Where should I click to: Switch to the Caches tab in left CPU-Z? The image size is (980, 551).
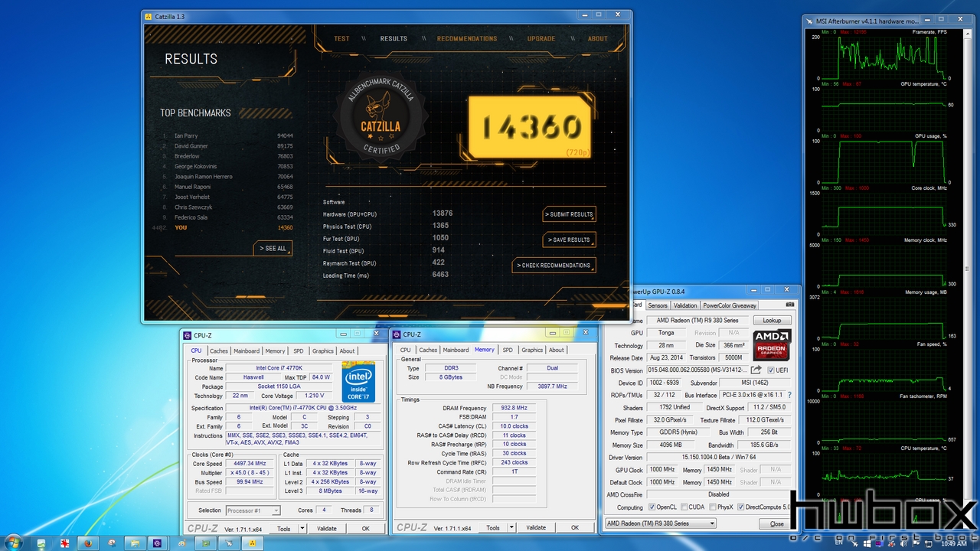pos(219,351)
